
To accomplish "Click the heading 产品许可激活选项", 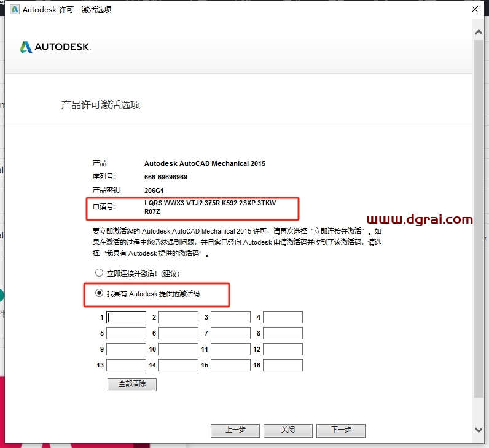I will (100, 105).
